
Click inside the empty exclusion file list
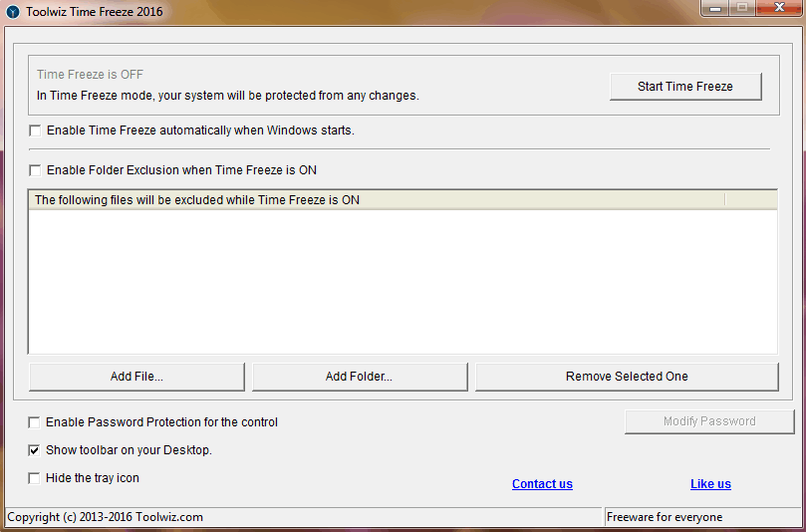pyautogui.click(x=403, y=281)
